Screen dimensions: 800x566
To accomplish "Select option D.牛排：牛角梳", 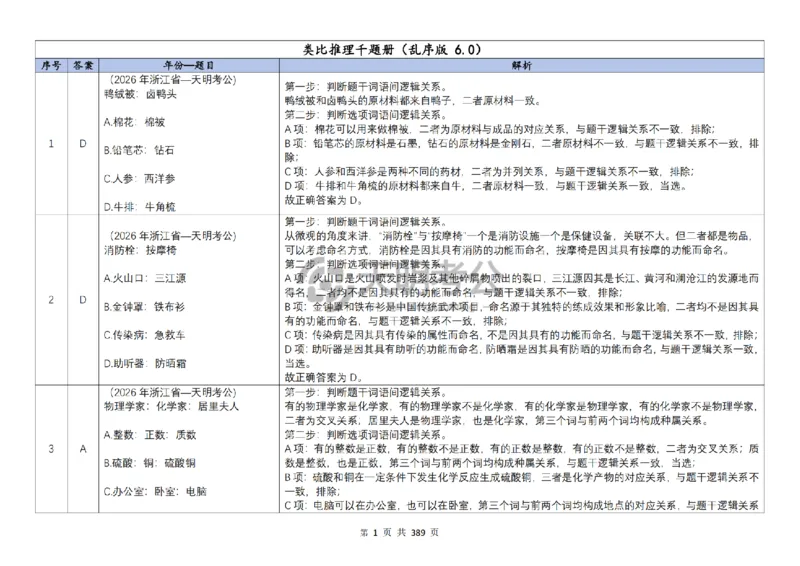I will click(x=139, y=207).
